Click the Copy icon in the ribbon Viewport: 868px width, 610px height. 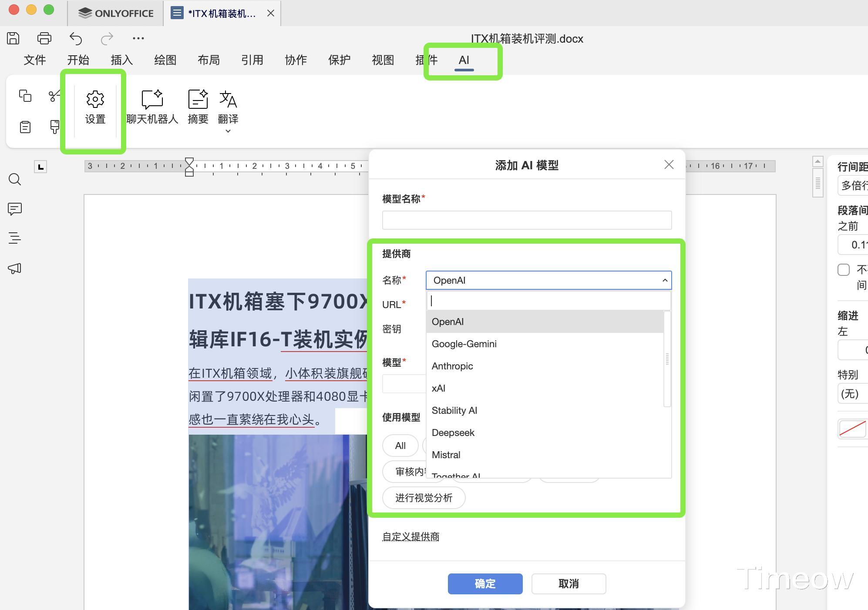[x=25, y=96]
